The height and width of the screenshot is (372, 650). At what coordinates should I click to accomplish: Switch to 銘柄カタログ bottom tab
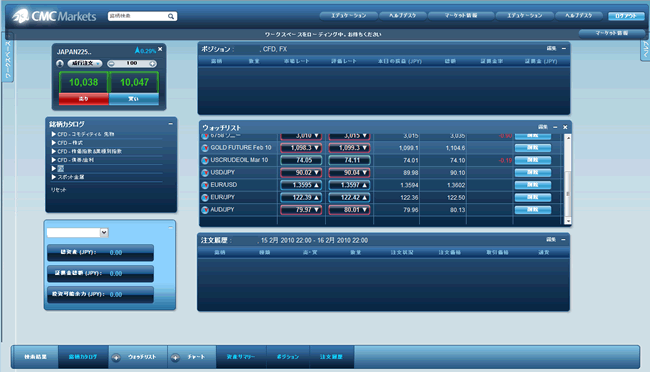(83, 357)
